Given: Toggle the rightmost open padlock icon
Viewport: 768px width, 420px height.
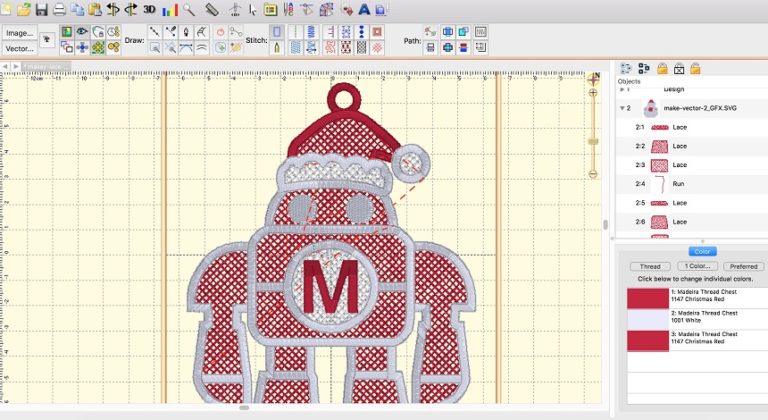Looking at the screenshot, I should [x=695, y=68].
